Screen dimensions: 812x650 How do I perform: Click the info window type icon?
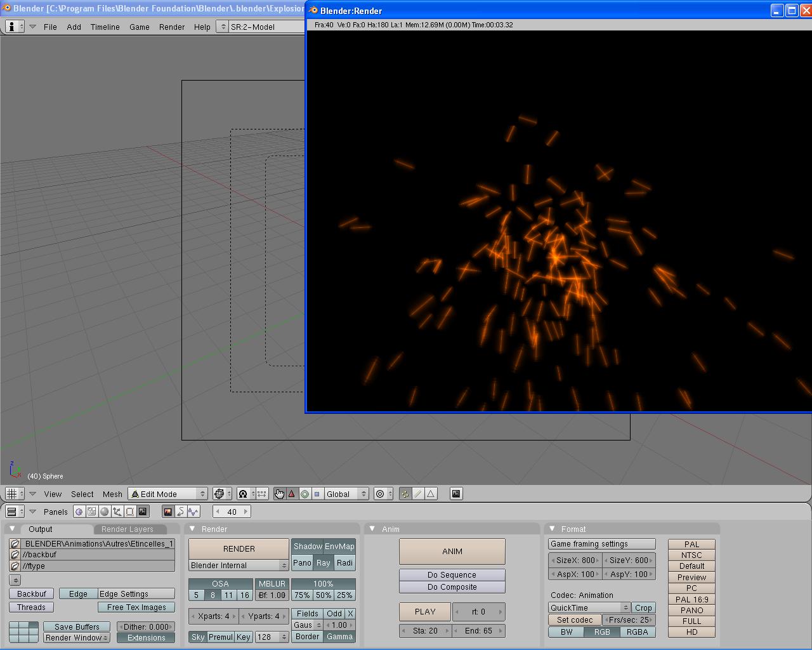coord(14,27)
